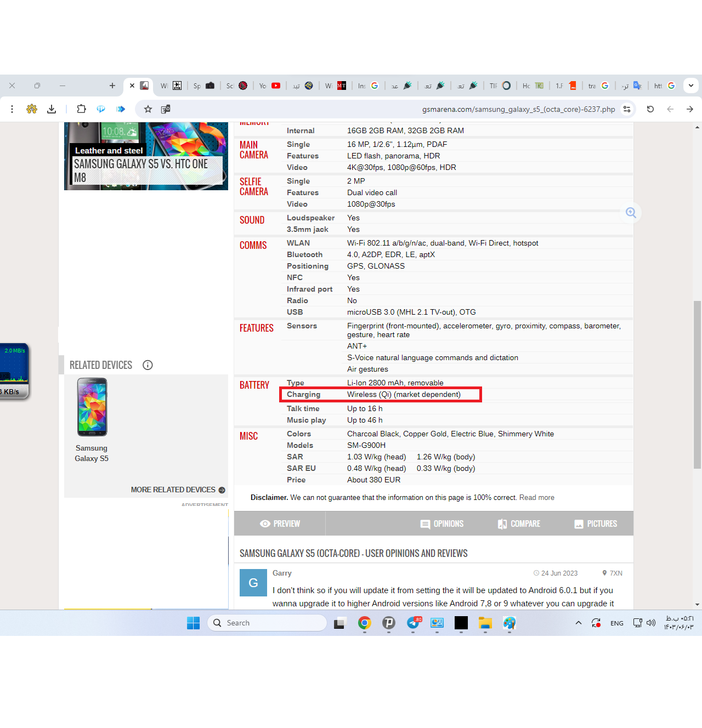Open File Explorer from the taskbar

point(485,623)
